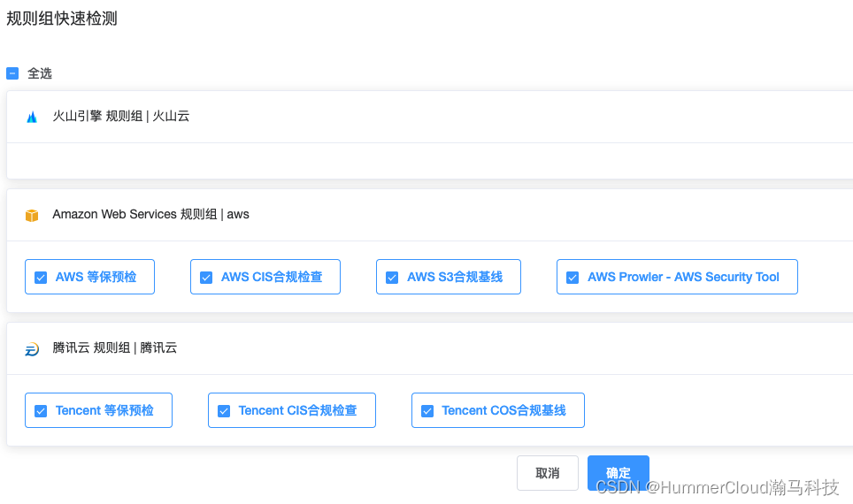Viewport: 853px width, 504px height.
Task: Click the 规则组快速检测 dialog title
Action: 61,19
